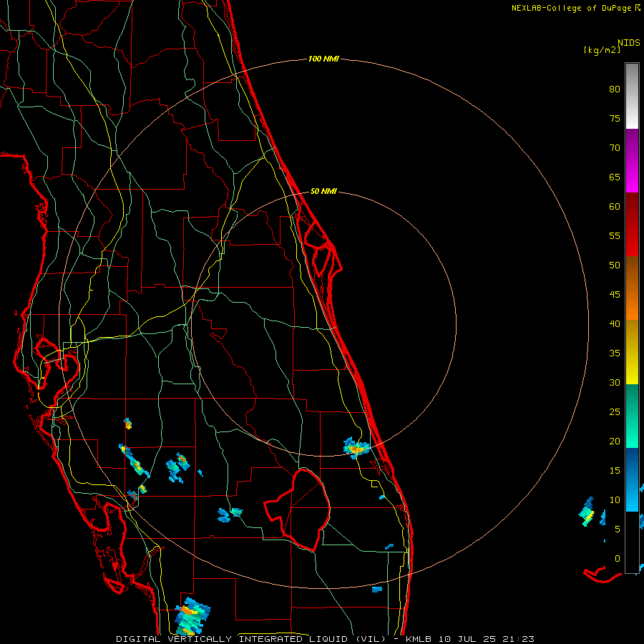Click the 35 value on the VIL scale
Screen dimensions: 644x644
coord(615,353)
